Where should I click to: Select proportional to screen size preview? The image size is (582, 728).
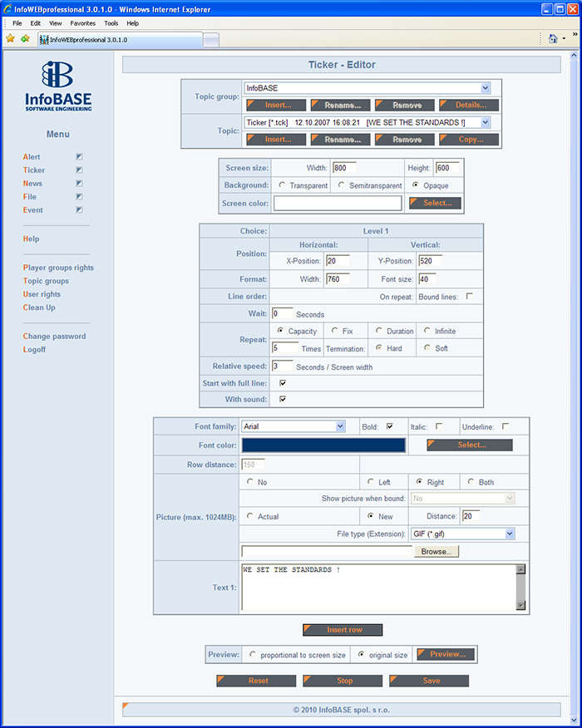coord(252,654)
